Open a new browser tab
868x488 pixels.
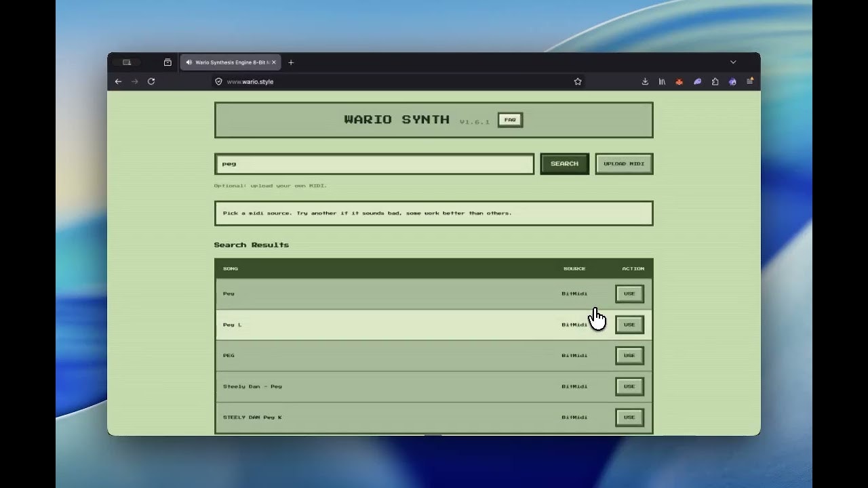coord(291,62)
